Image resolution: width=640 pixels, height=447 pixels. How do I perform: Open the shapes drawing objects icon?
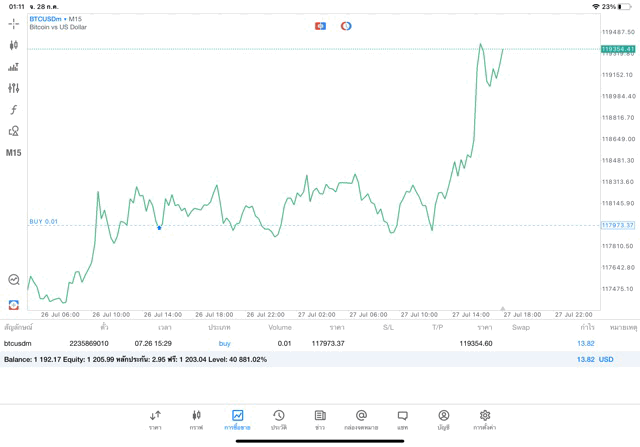14,131
